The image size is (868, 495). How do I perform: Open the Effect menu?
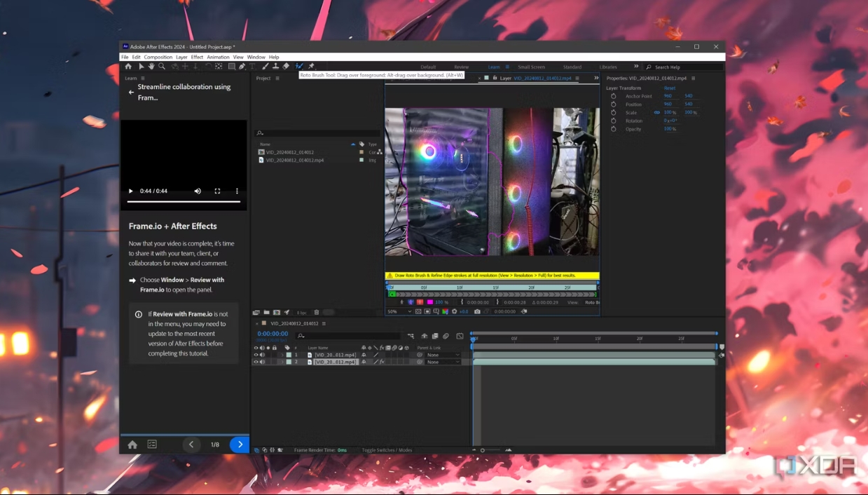[x=197, y=57]
